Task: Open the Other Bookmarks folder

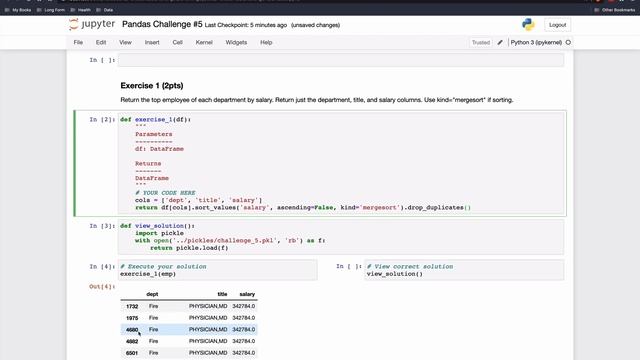Action: point(615,10)
